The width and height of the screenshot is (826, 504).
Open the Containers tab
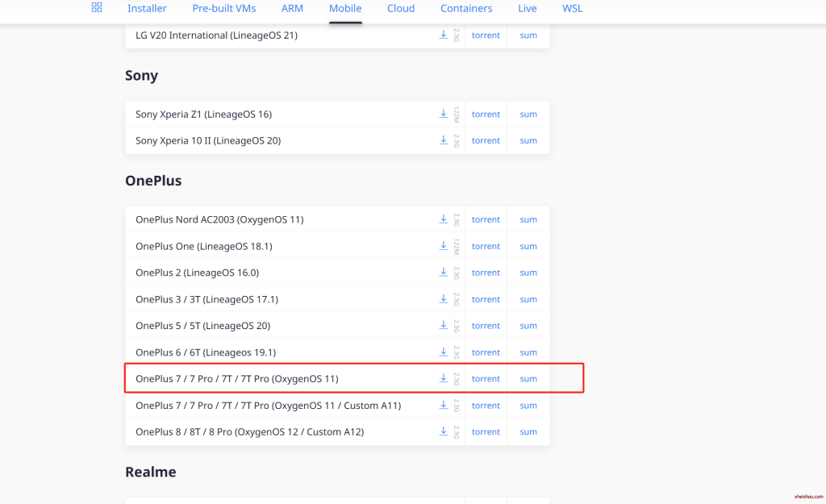click(466, 8)
